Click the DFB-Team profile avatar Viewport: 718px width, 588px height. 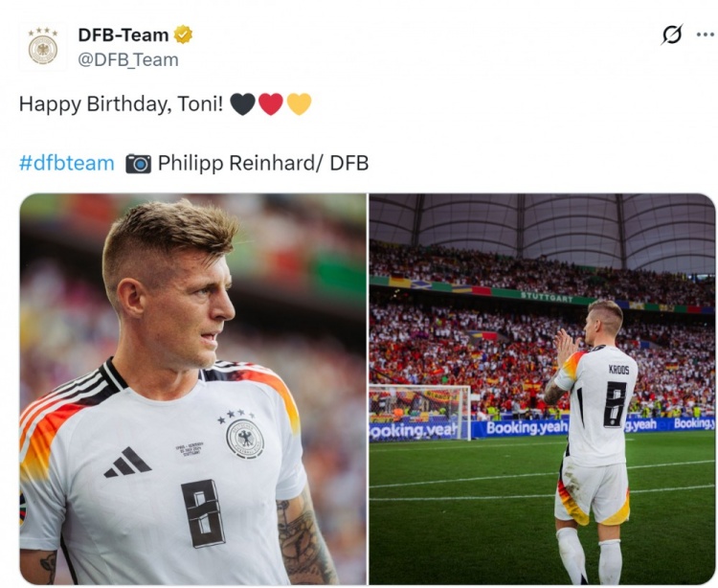[x=43, y=47]
